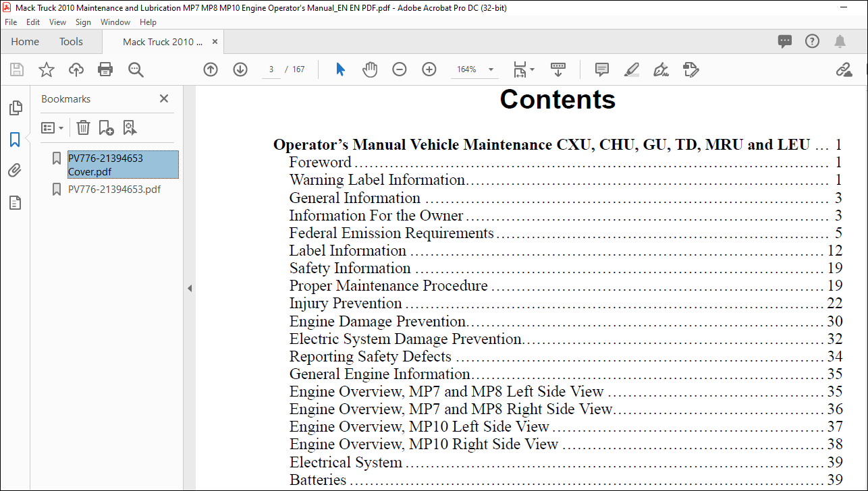This screenshot has width=868, height=491.
Task: Show Page Thumbnails panel
Action: tap(15, 108)
